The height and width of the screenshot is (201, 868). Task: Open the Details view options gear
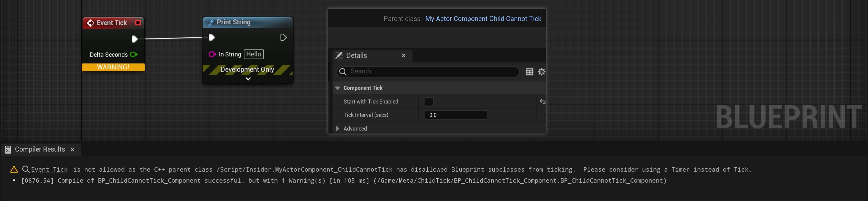541,71
